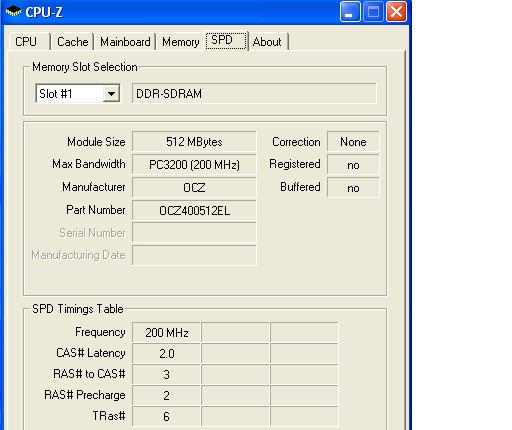Click the OCZ manufacturer value

194,187
